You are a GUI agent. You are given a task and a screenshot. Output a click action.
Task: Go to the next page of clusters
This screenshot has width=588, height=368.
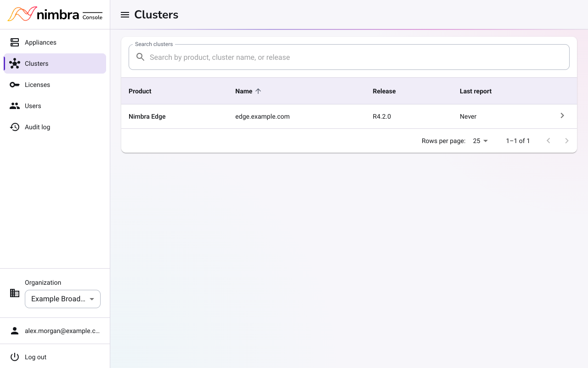(567, 141)
